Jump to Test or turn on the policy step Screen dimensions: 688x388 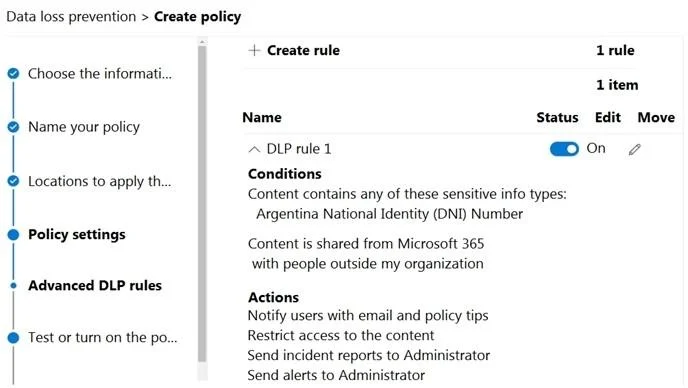103,338
